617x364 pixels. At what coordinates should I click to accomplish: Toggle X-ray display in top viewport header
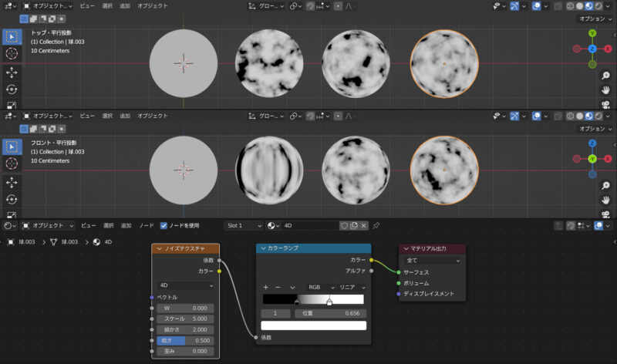click(558, 6)
